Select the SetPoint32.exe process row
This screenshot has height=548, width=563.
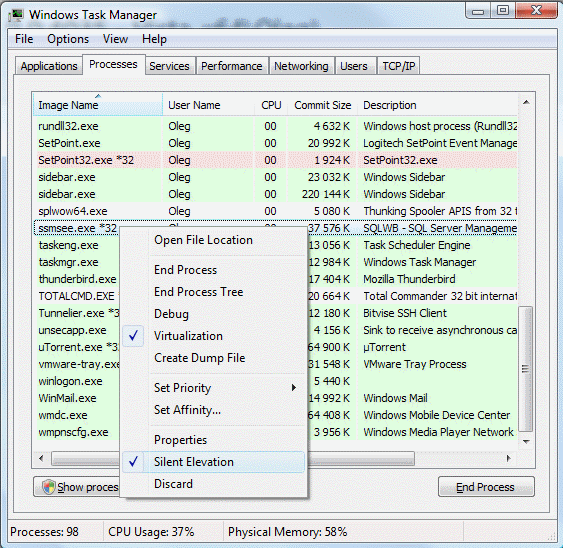click(x=276, y=160)
